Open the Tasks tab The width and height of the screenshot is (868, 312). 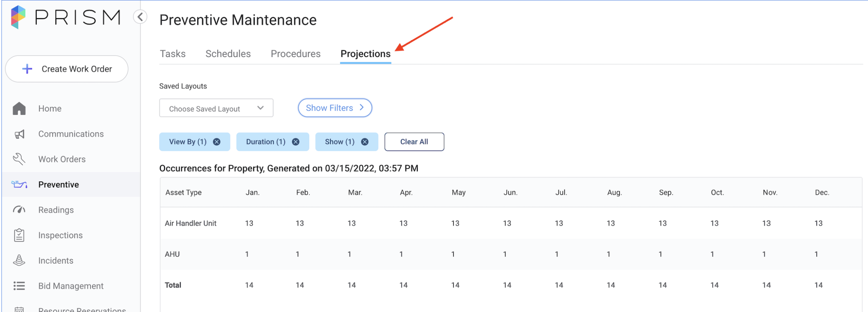(x=172, y=54)
